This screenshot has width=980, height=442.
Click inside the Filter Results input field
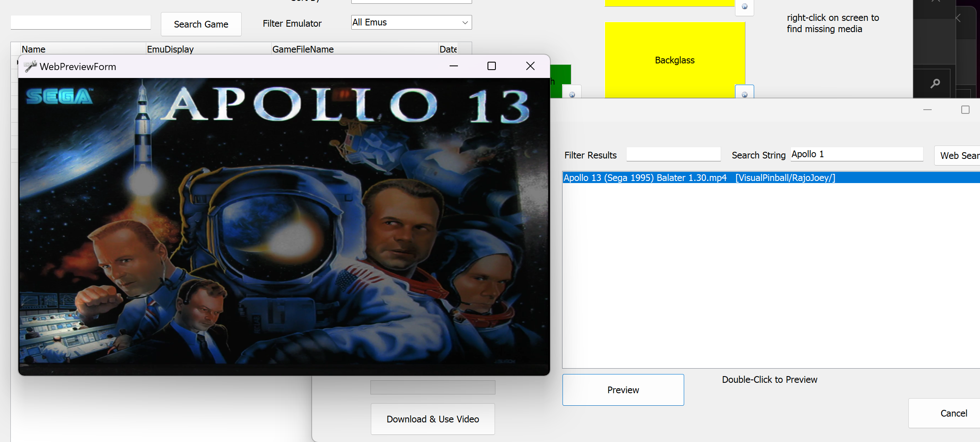[673, 154]
